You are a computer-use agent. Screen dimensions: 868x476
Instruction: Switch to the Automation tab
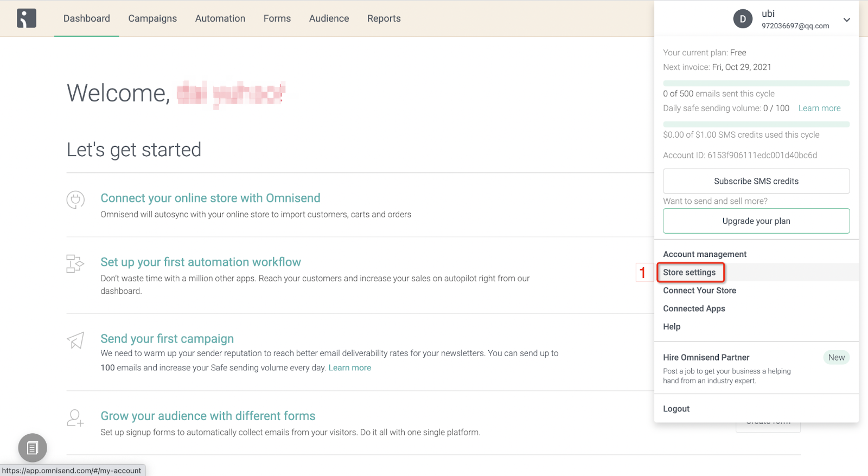(220, 18)
